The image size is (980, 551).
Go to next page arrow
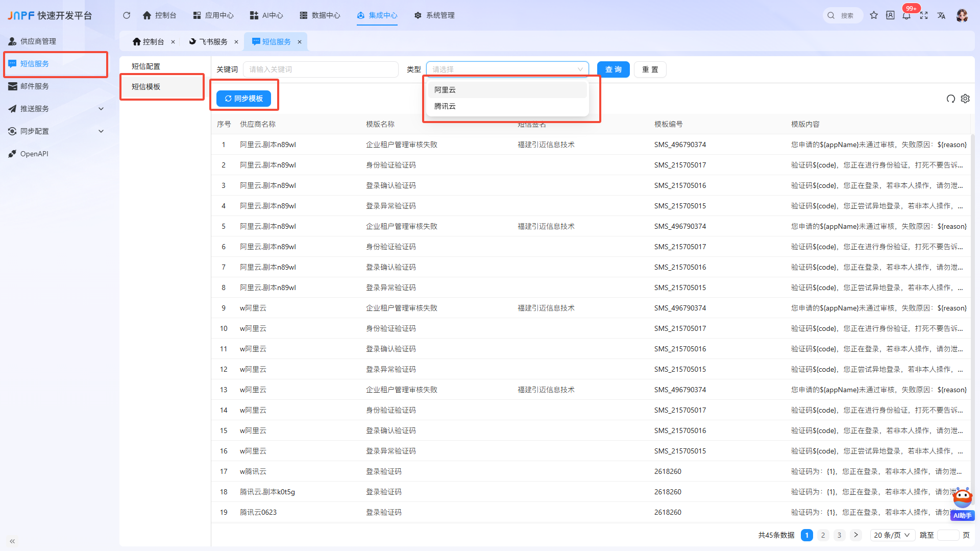856,535
